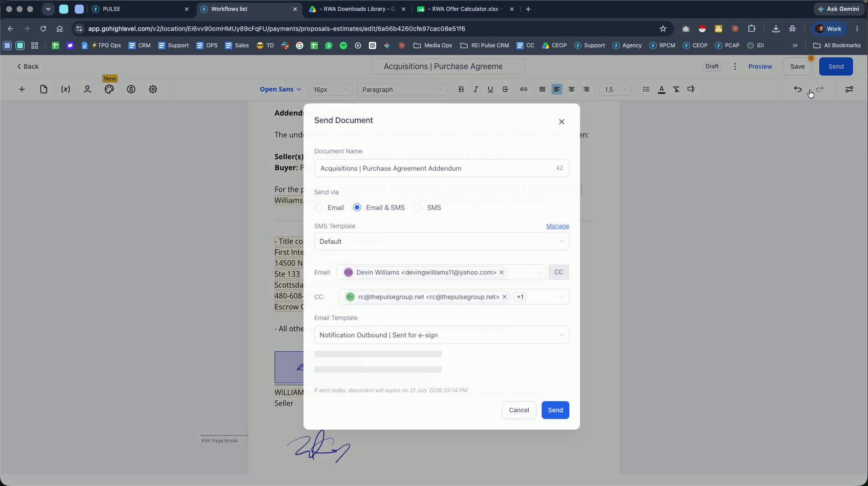The height and width of the screenshot is (486, 868).
Task: Justify the text alignment
Action: point(542,89)
